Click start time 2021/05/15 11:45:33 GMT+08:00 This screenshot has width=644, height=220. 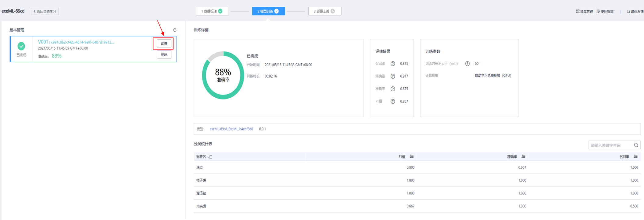(288, 65)
